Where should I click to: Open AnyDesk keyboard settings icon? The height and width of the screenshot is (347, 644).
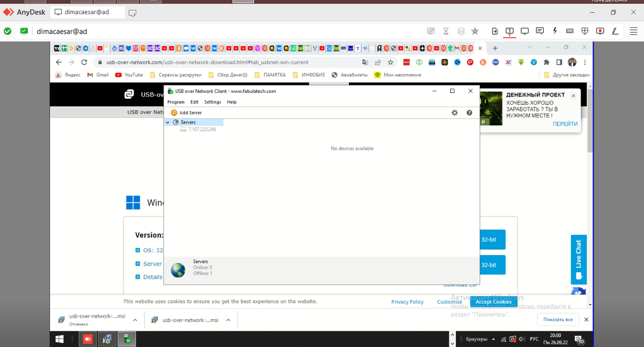coord(570,31)
